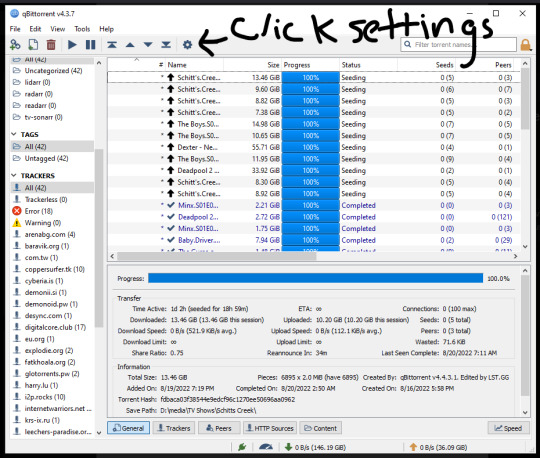Open settings via the gear icon

click(187, 45)
